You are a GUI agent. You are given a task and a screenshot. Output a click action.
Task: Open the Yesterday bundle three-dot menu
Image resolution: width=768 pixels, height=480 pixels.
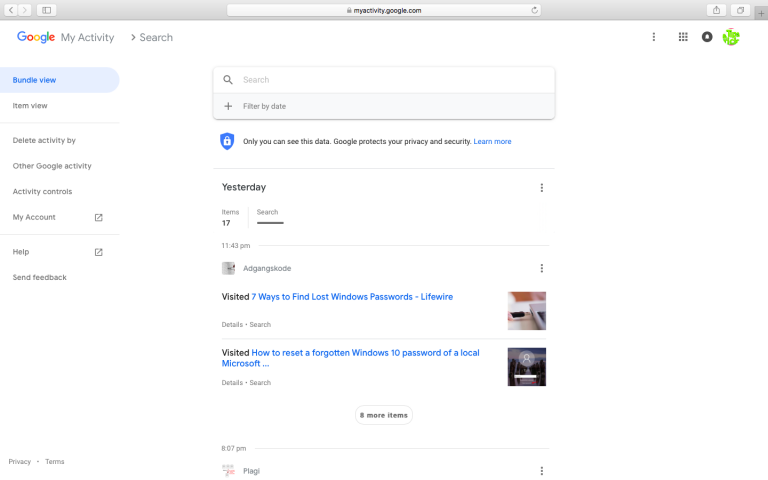click(x=541, y=188)
